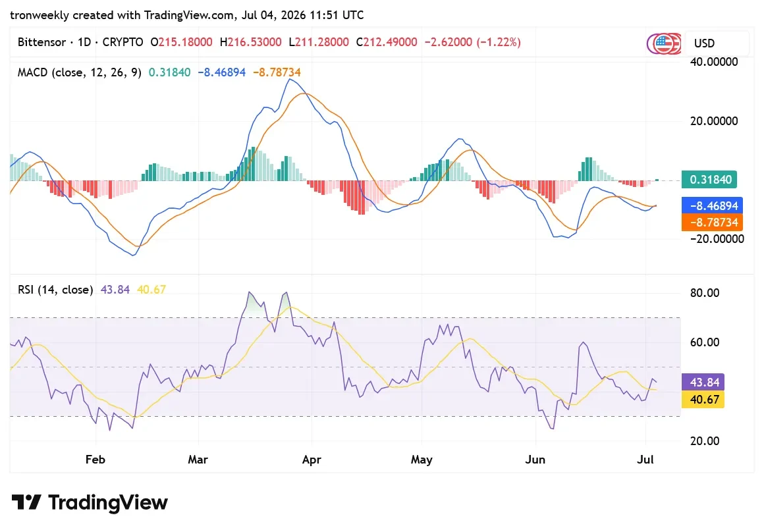The image size is (764, 532).
Task: Click the 20.00 RSI axis label
Action: [705, 441]
